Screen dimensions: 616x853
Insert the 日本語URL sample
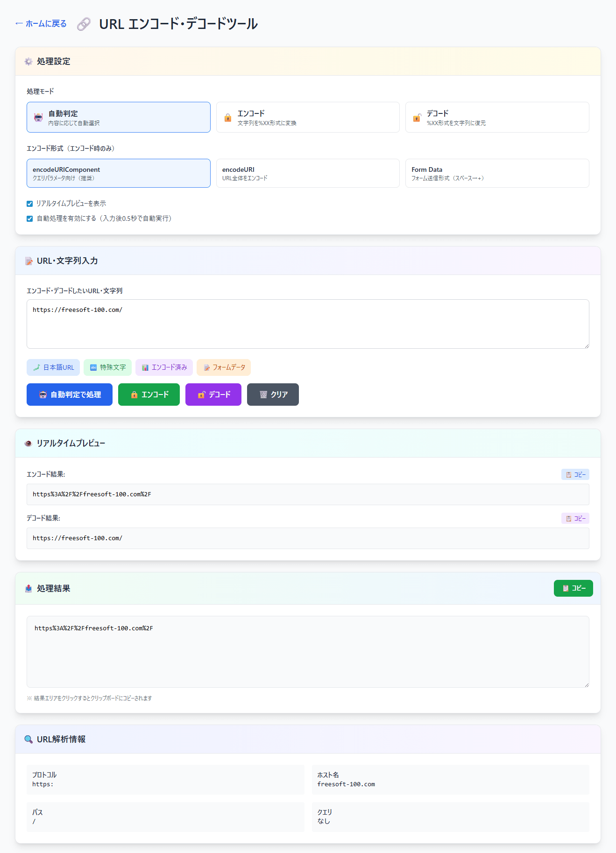coord(53,367)
